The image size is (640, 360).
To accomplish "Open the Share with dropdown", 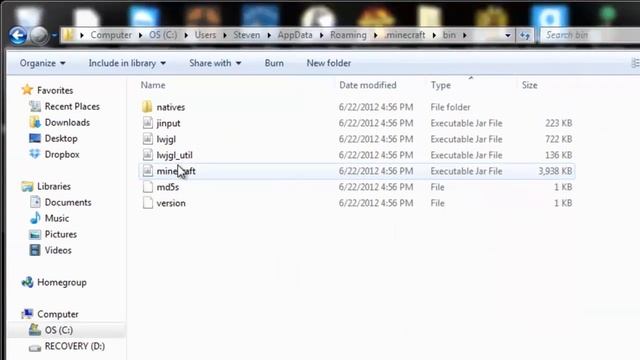I will click(215, 63).
